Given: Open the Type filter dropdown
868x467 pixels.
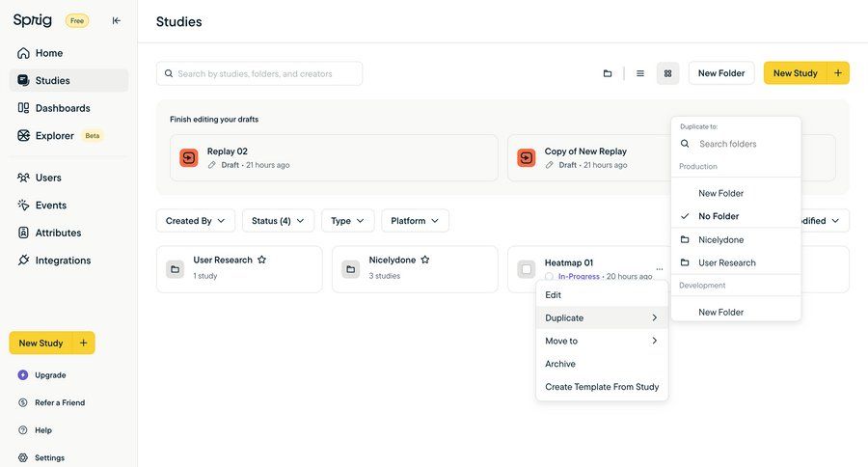Looking at the screenshot, I should pos(347,221).
